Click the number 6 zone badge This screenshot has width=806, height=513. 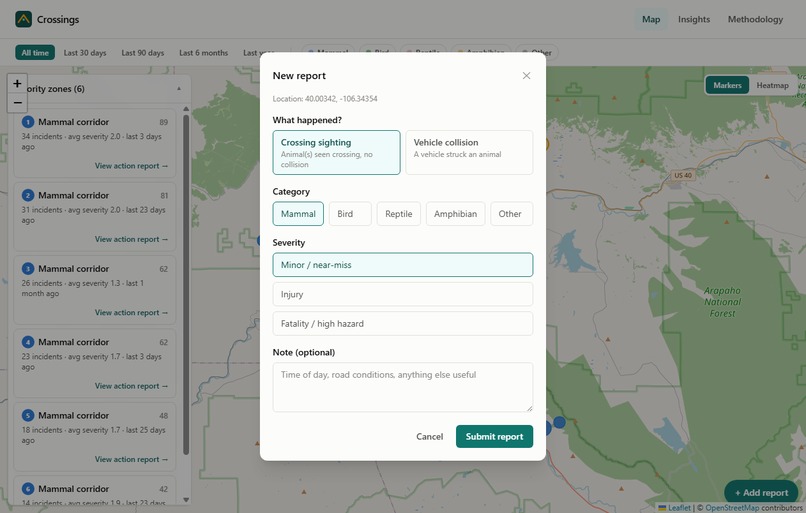tap(28, 488)
